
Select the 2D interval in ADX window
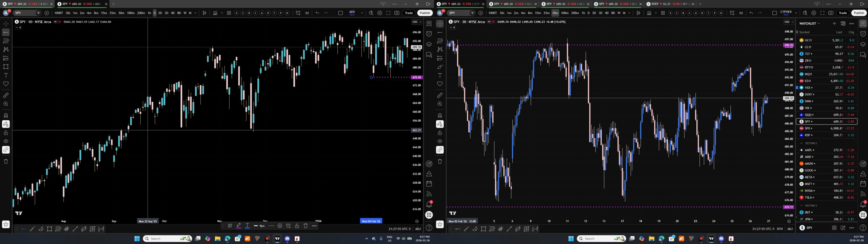pos(160,13)
